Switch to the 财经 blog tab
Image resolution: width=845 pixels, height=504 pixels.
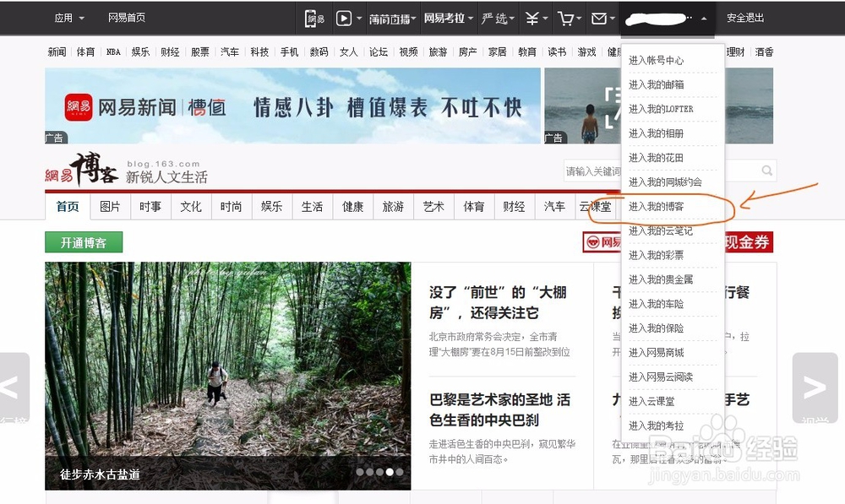(x=514, y=207)
